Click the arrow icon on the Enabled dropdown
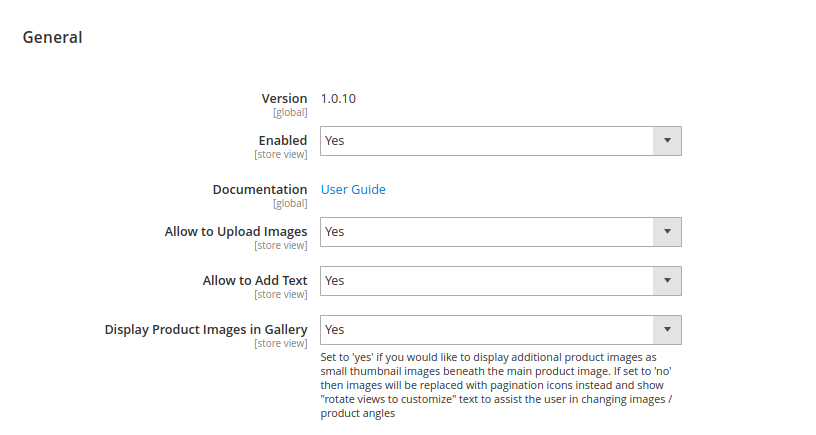Screen dimensions: 816x435 coord(667,140)
